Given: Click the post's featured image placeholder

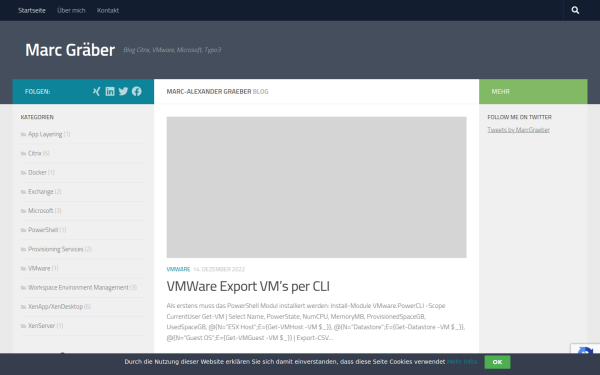Looking at the screenshot, I should 316,187.
